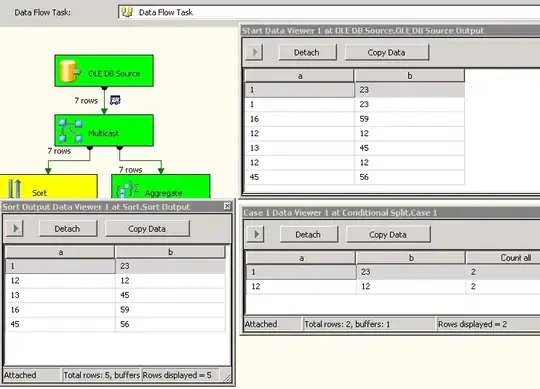The width and height of the screenshot is (540, 389).
Task: Click Copy Data in Start Data Viewer
Action: 387,52
